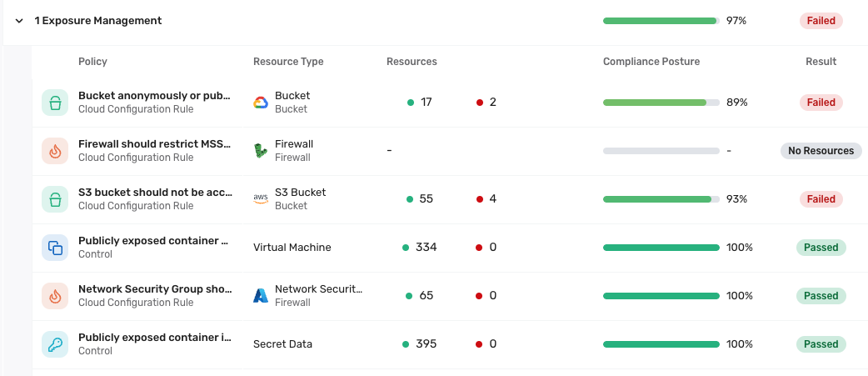Click the green bucket icon for anonymously accessible bucket policy
Screen dimensions: 868x376
[55, 103]
